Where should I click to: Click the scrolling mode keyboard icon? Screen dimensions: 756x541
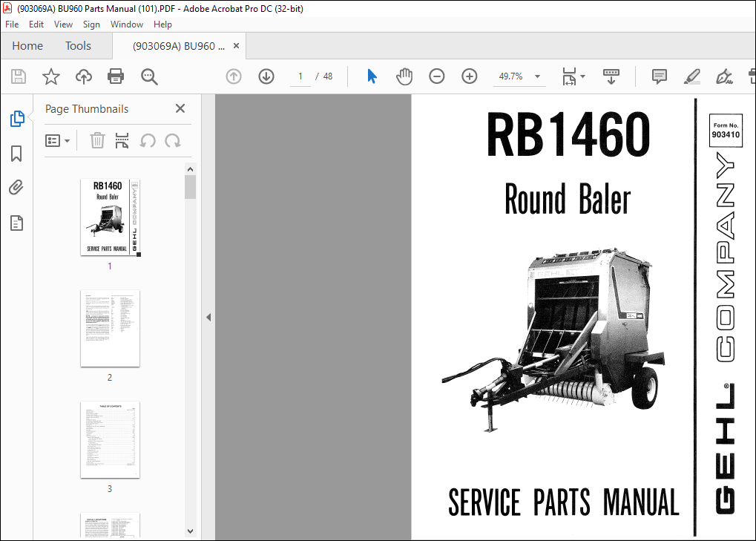pyautogui.click(x=611, y=76)
